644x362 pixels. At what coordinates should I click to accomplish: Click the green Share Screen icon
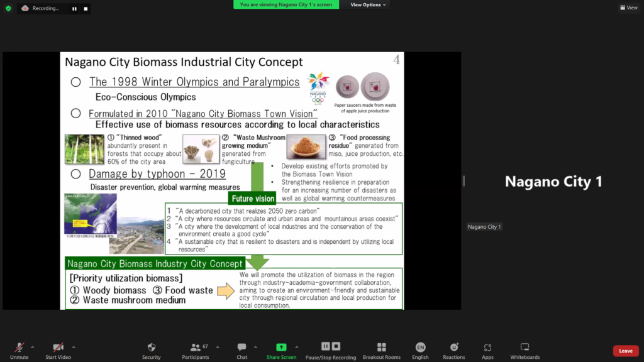pos(281,348)
